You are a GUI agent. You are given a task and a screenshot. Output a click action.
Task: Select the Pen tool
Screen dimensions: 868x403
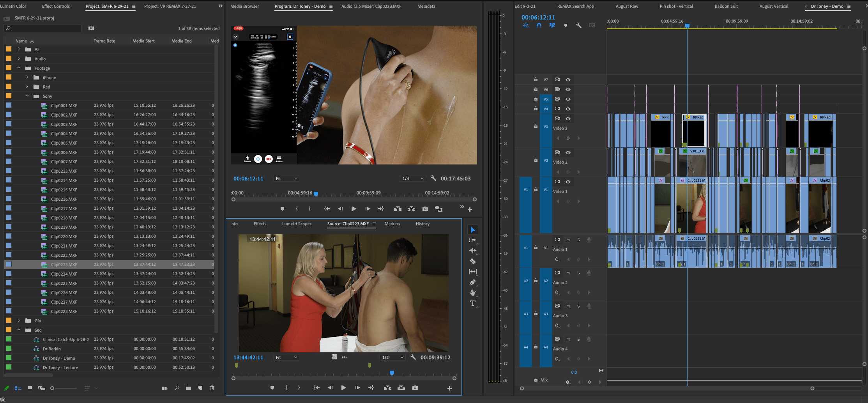(472, 282)
